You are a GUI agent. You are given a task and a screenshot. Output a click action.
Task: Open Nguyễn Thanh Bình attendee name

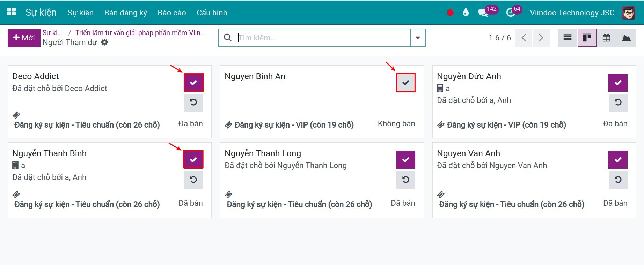[49, 153]
